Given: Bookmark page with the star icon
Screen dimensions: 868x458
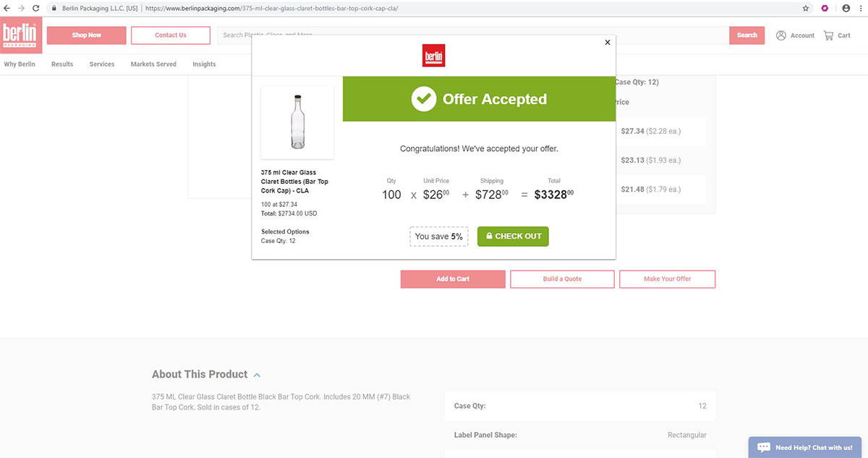Looking at the screenshot, I should point(806,8).
